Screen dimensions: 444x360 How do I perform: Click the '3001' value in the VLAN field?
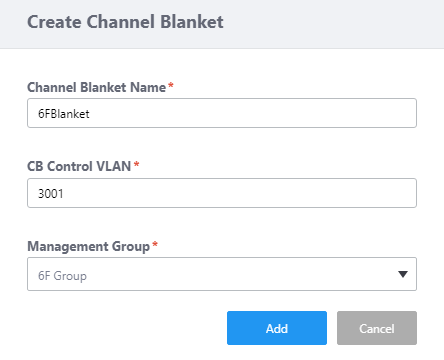click(51, 194)
